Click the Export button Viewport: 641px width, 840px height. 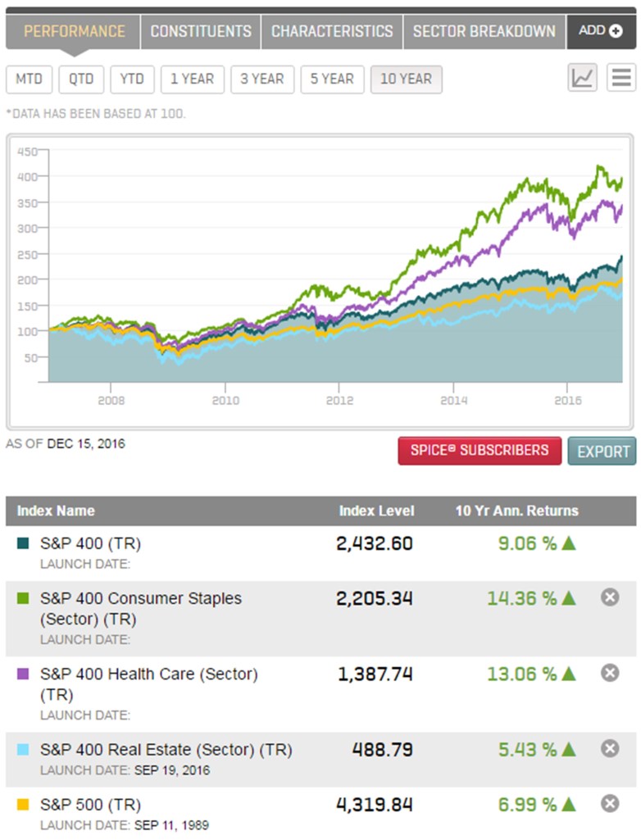click(x=602, y=450)
